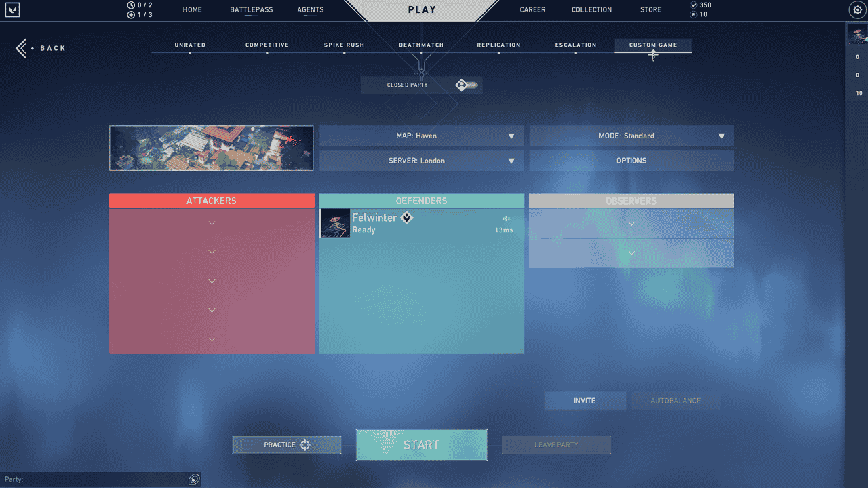Select the SPIKE RUSH mode tab
The height and width of the screenshot is (488, 868).
pyautogui.click(x=344, y=45)
